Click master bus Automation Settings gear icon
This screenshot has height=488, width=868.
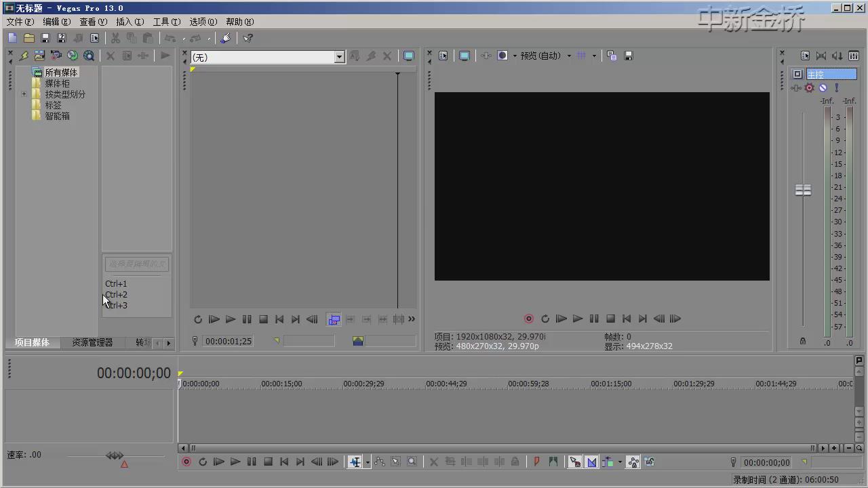pyautogui.click(x=809, y=87)
